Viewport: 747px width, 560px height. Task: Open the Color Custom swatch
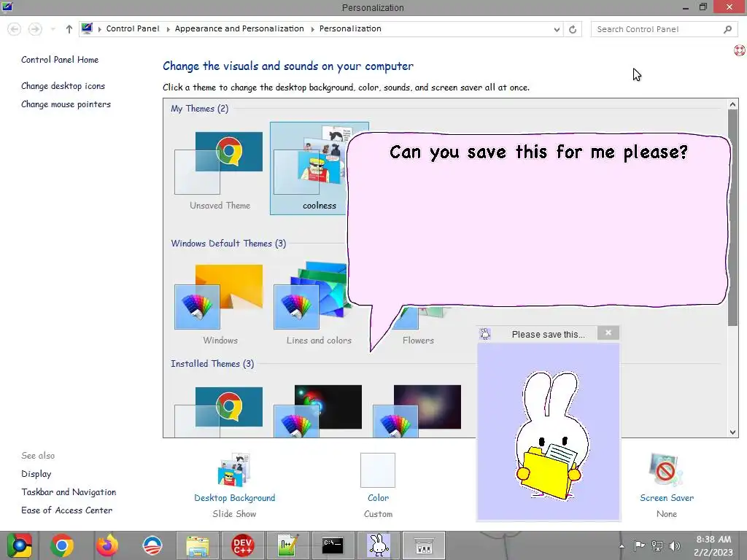pos(378,470)
